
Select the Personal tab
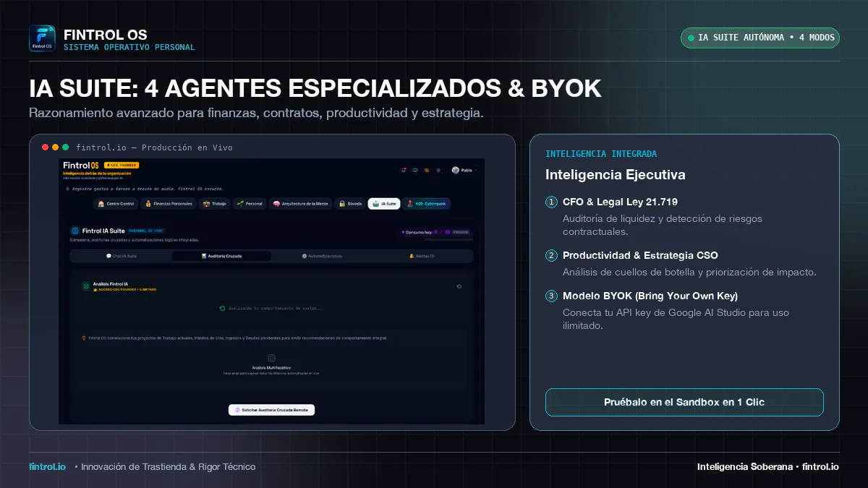(249, 204)
